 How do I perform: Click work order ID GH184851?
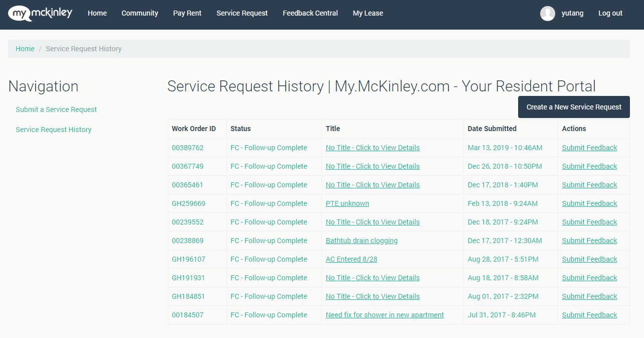[189, 296]
